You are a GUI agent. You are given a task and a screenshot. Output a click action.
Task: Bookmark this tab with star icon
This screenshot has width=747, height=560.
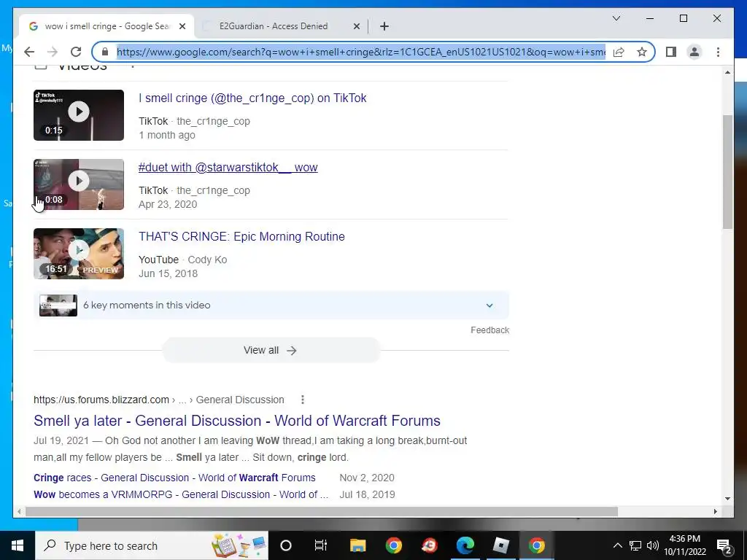pos(642,52)
